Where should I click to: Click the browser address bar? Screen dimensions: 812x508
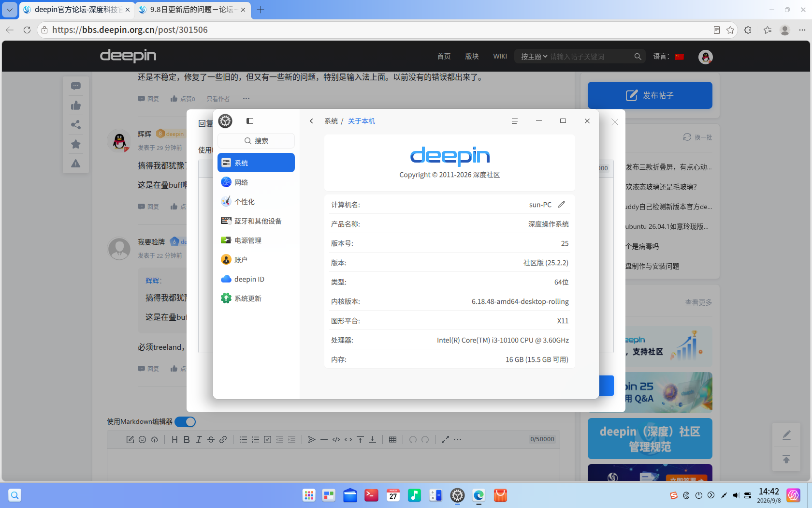coord(377,30)
